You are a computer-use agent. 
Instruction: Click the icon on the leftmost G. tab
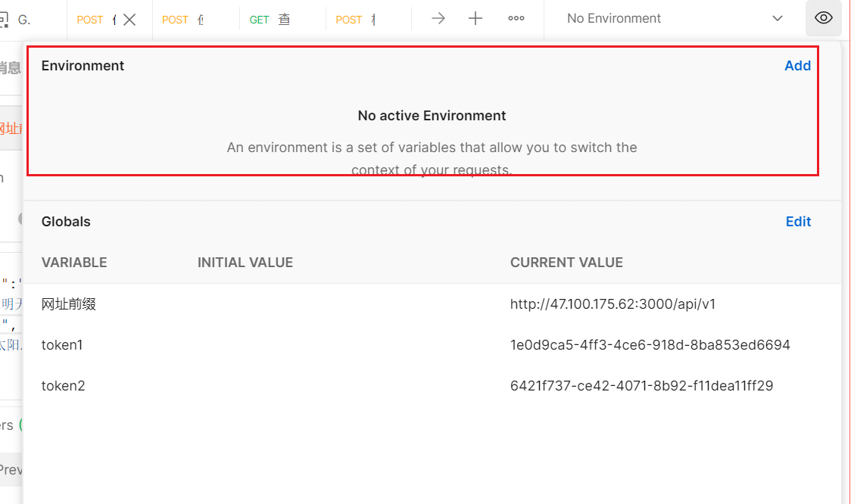[7, 20]
